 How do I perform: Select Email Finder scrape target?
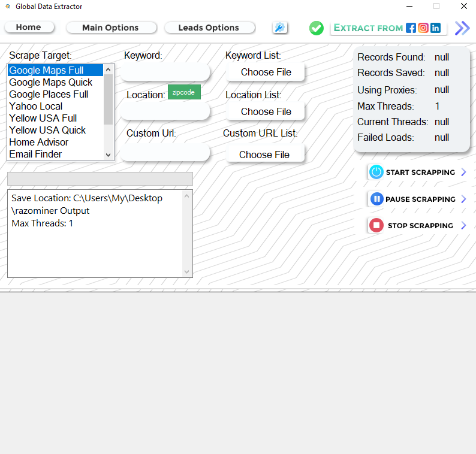55,154
